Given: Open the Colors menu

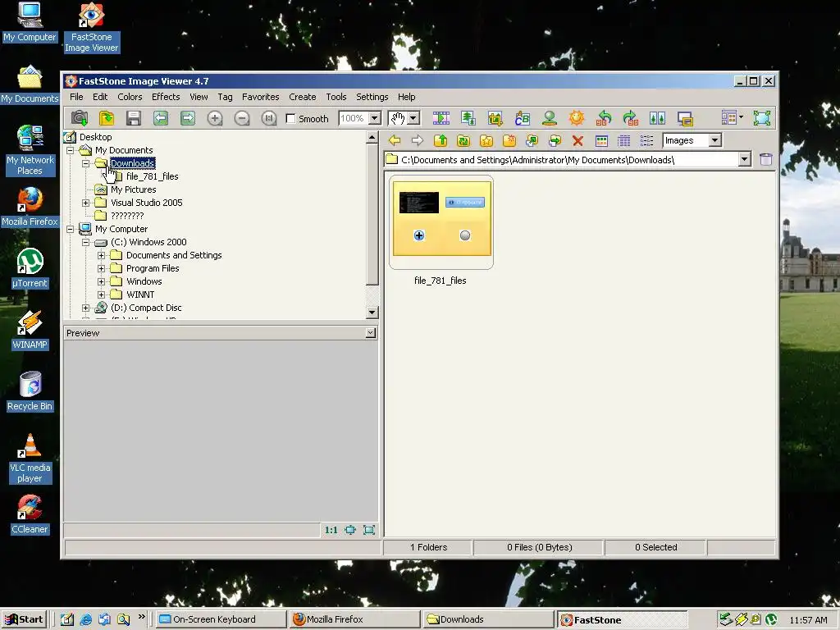Looking at the screenshot, I should 130,97.
